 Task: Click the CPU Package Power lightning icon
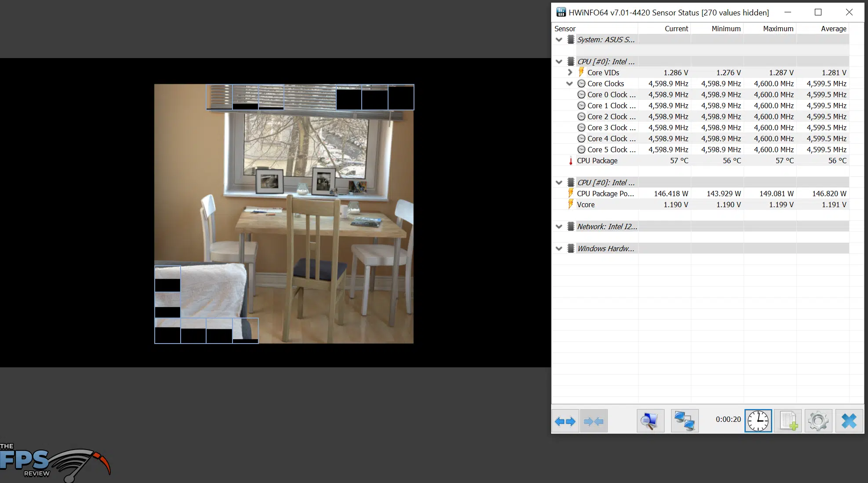pyautogui.click(x=570, y=193)
